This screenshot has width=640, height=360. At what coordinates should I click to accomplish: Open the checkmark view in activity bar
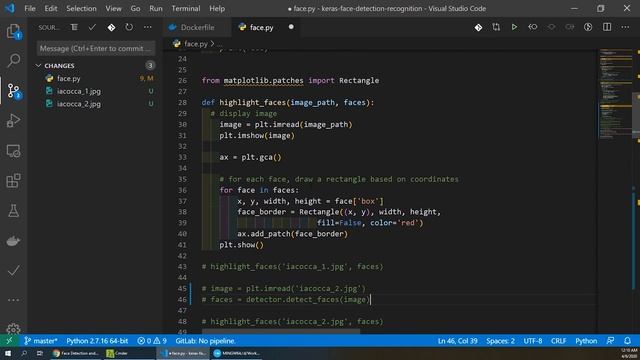13,270
